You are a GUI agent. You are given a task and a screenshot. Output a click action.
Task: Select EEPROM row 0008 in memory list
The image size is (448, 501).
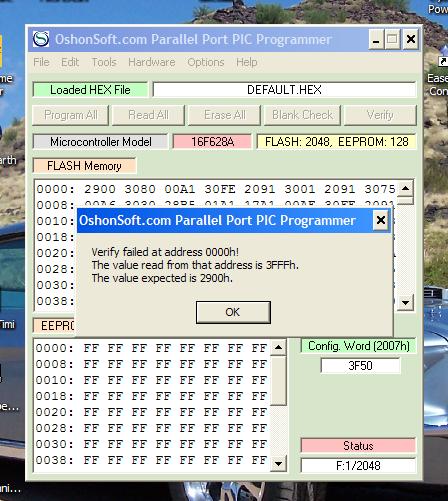point(152,364)
